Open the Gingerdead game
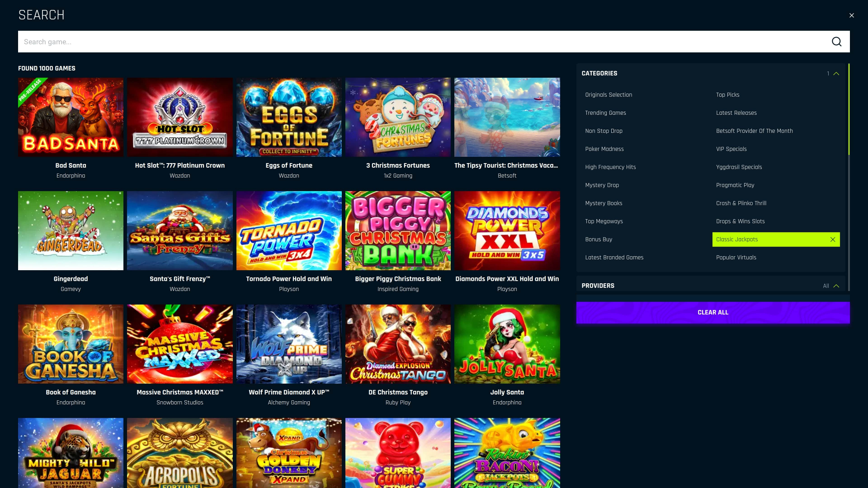This screenshot has width=868, height=488. tap(71, 230)
